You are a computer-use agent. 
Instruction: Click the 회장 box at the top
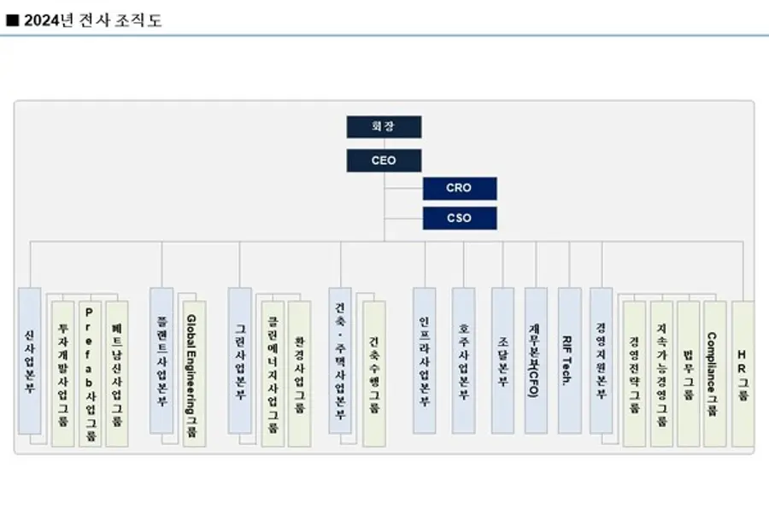(x=384, y=127)
